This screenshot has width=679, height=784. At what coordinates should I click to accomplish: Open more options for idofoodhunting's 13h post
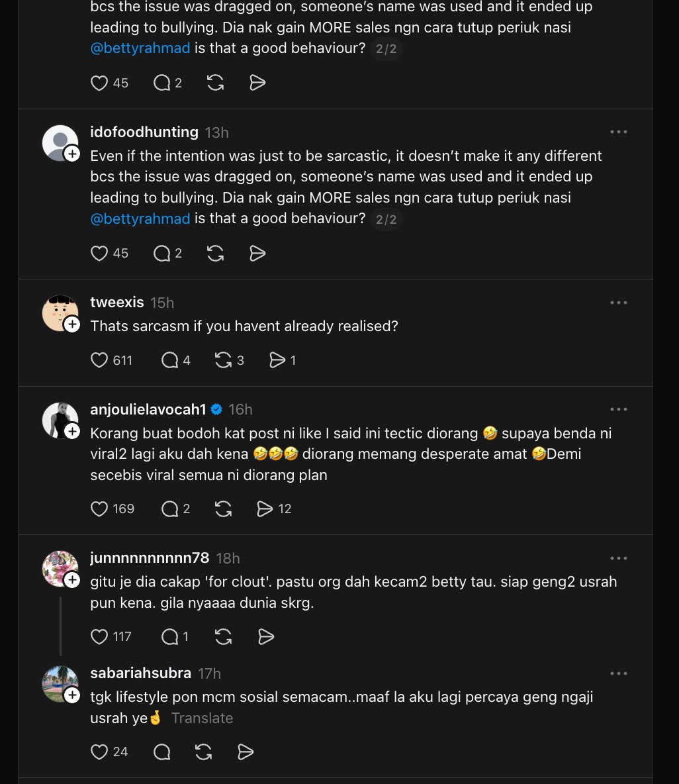[619, 132]
